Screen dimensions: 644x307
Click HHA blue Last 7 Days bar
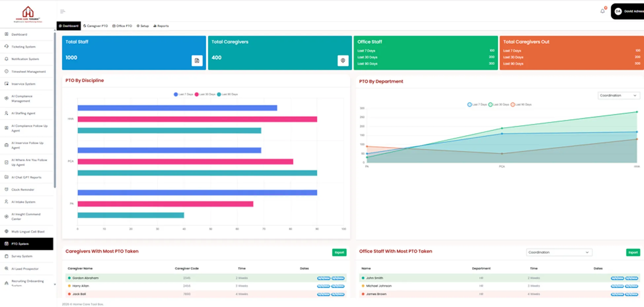click(x=177, y=108)
